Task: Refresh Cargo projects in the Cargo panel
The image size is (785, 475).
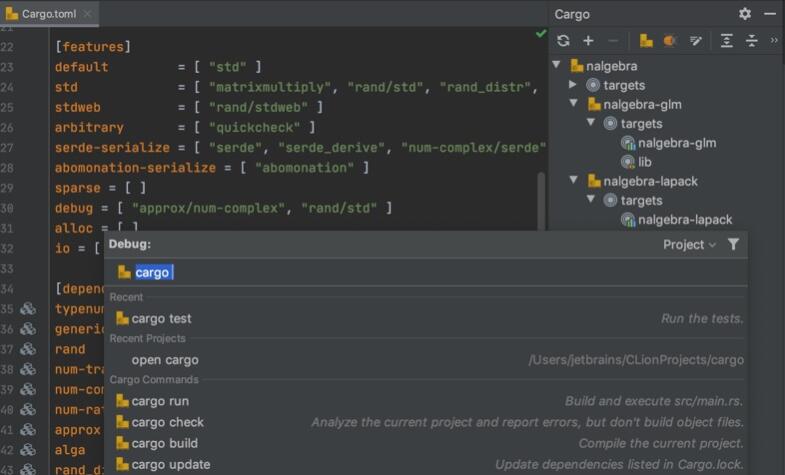Action: 563,41
